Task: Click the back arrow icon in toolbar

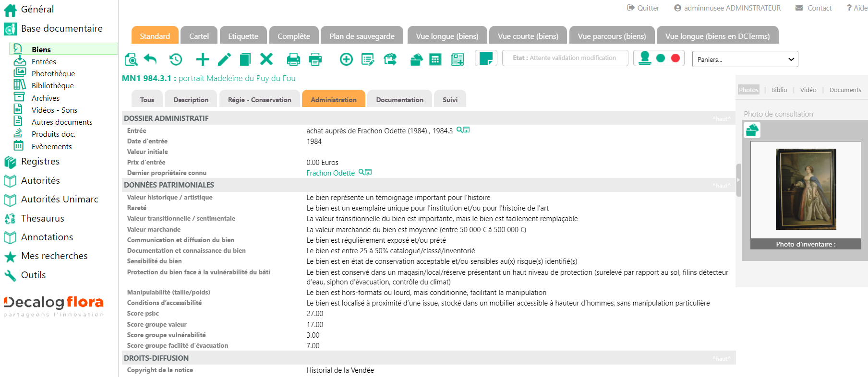Action: pyautogui.click(x=151, y=59)
